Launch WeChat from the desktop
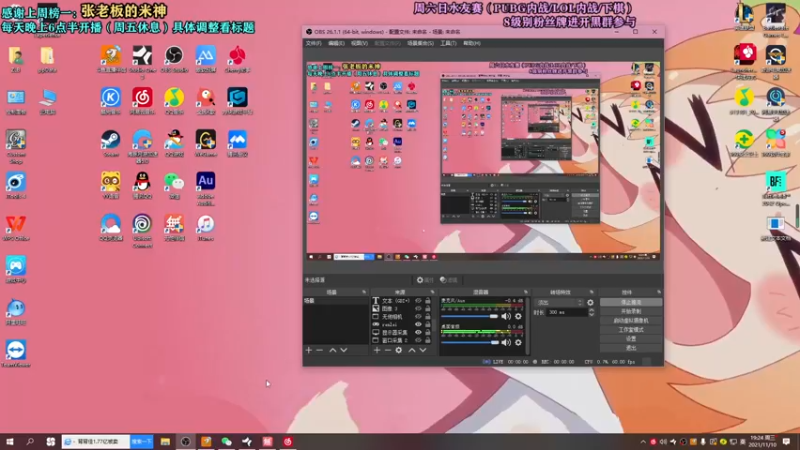The height and width of the screenshot is (450, 800). (174, 185)
